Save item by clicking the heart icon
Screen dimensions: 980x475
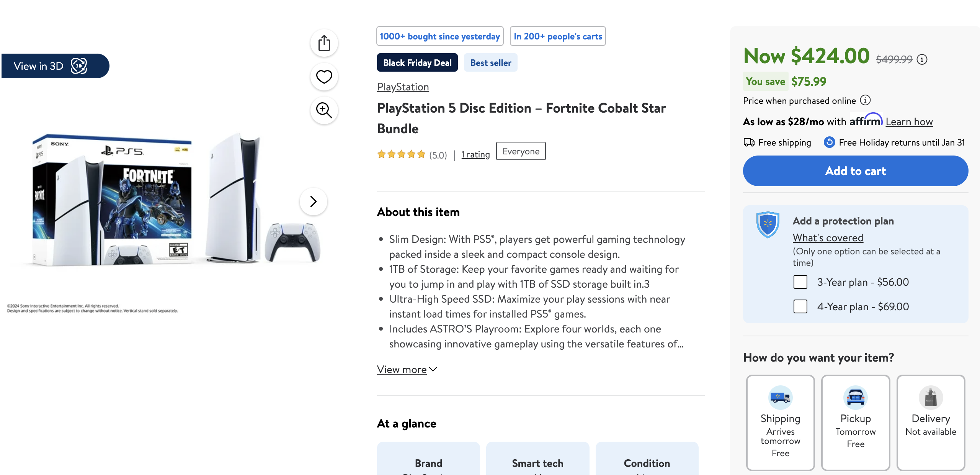324,77
